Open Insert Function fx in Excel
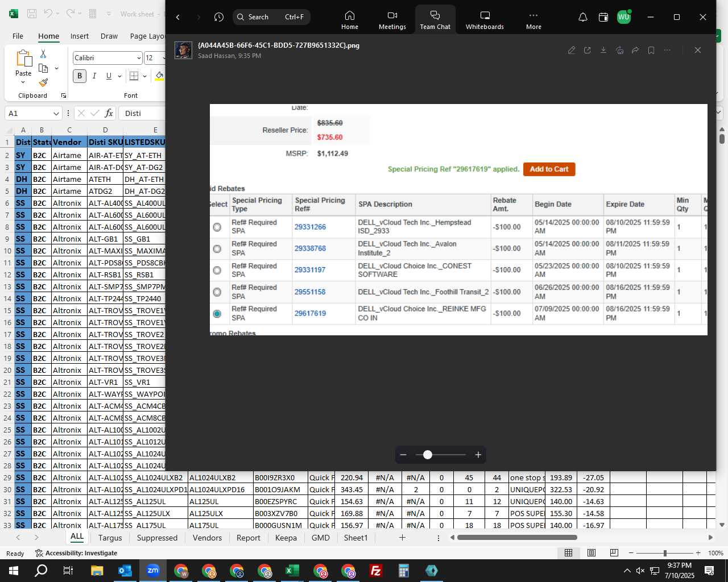The height and width of the screenshot is (582, 728). pos(109,113)
